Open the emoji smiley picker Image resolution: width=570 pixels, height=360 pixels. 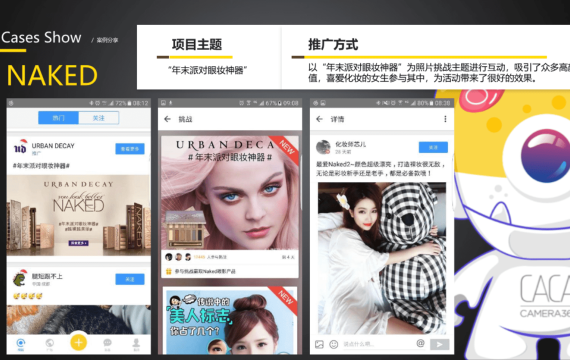tap(333, 344)
